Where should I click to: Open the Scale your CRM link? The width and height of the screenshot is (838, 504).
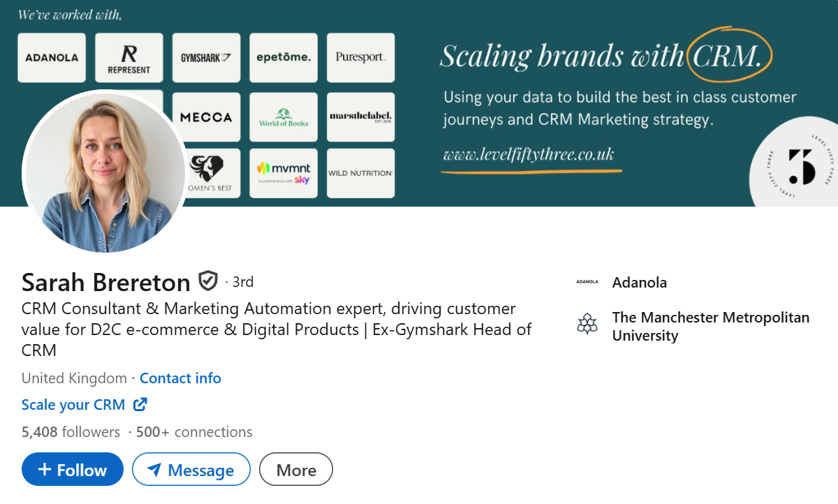73,405
